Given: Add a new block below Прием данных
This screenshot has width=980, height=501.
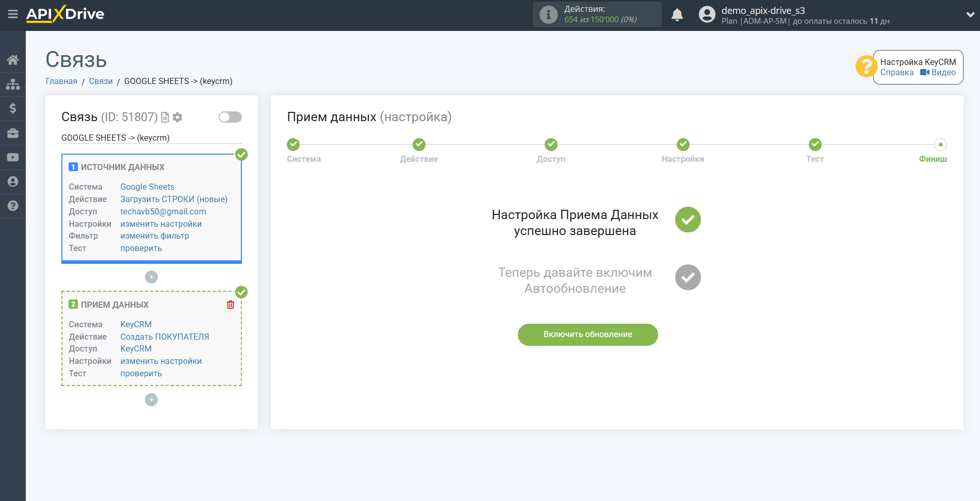Looking at the screenshot, I should [x=151, y=399].
